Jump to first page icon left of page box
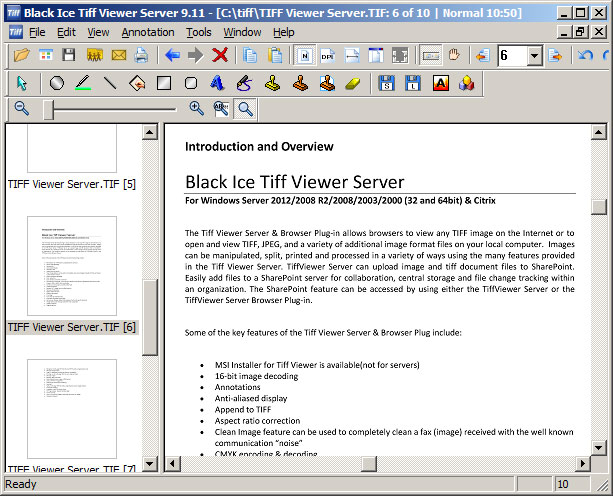 click(x=483, y=55)
